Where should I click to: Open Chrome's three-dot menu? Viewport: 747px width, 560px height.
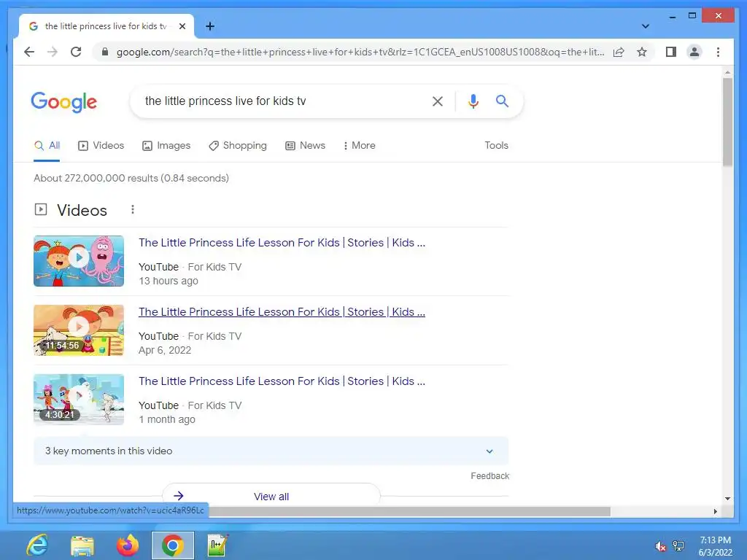click(x=718, y=52)
